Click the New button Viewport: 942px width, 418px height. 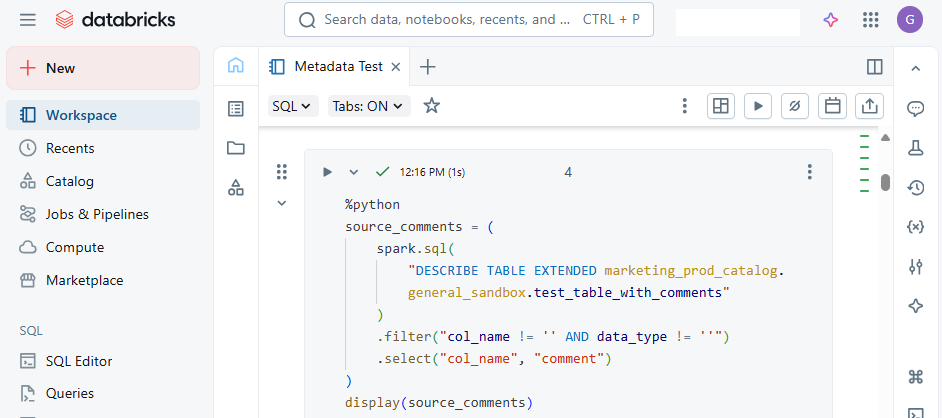coord(103,68)
